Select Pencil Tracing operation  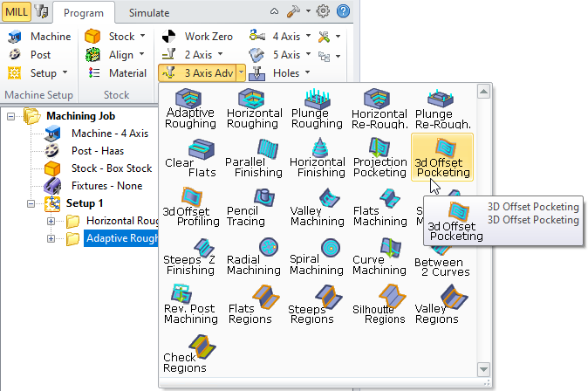click(x=250, y=207)
